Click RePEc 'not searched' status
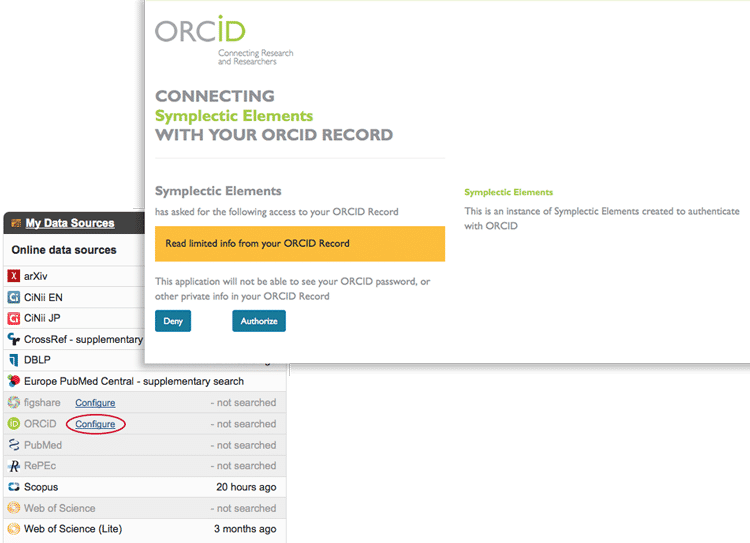This screenshot has width=750, height=543. (x=243, y=466)
